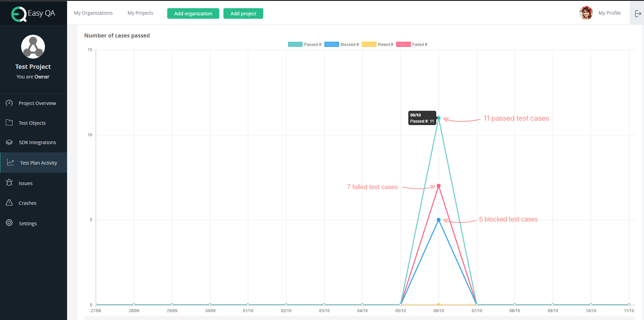Click the 'You are Owner' text
644x320 pixels.
pyautogui.click(x=33, y=77)
